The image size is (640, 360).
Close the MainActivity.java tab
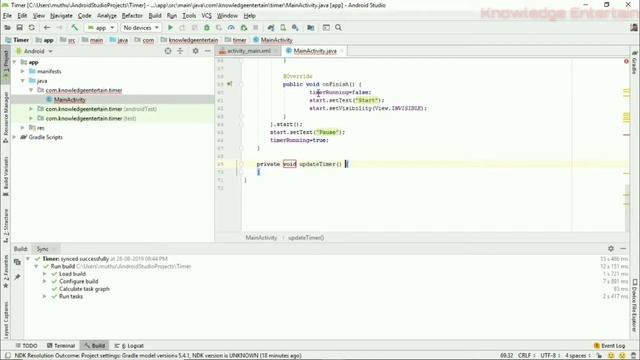click(342, 51)
